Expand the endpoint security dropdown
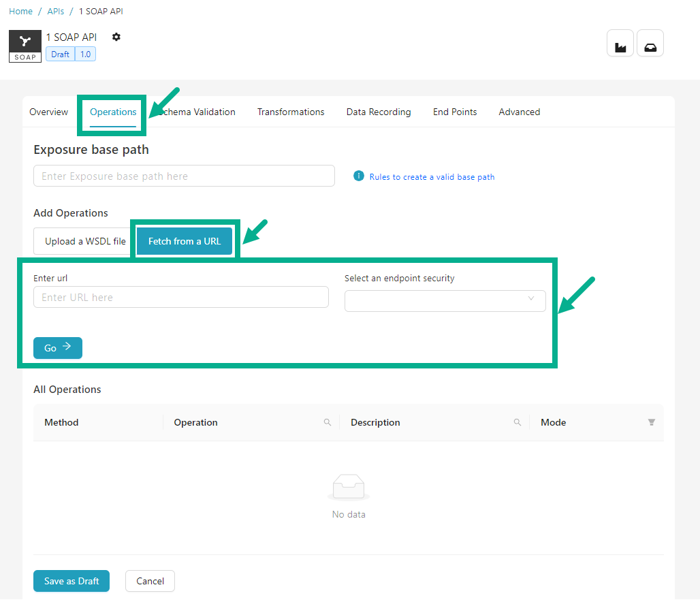Viewport: 700px width, 600px height. click(x=445, y=301)
